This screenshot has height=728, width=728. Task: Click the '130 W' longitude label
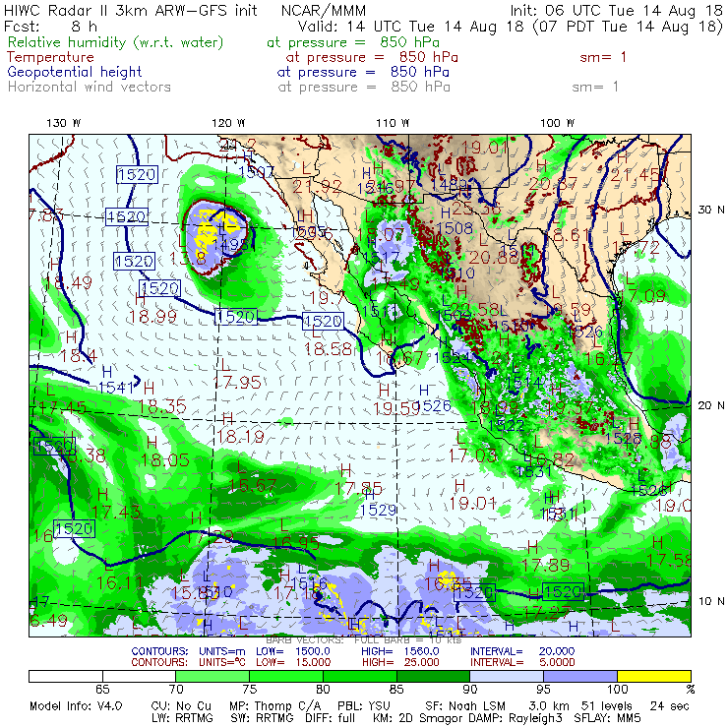64,123
